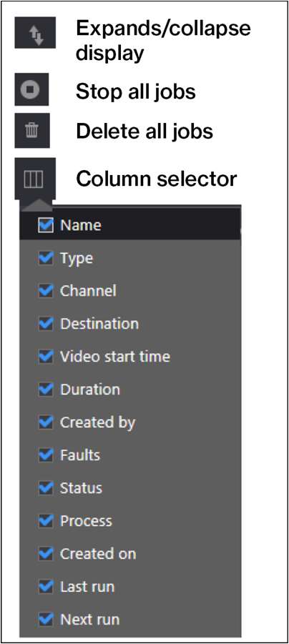Select the Name entry label in menu
This screenshot has width=289, height=644.
[x=81, y=225]
